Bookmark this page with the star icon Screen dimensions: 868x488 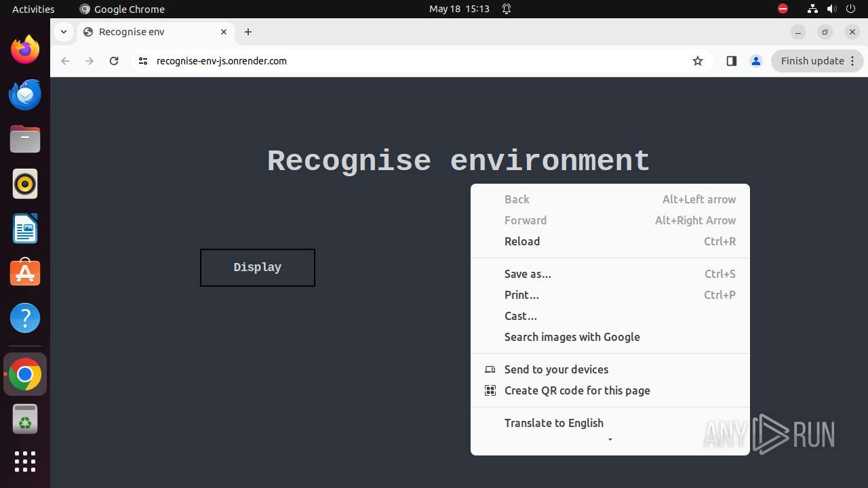click(698, 61)
